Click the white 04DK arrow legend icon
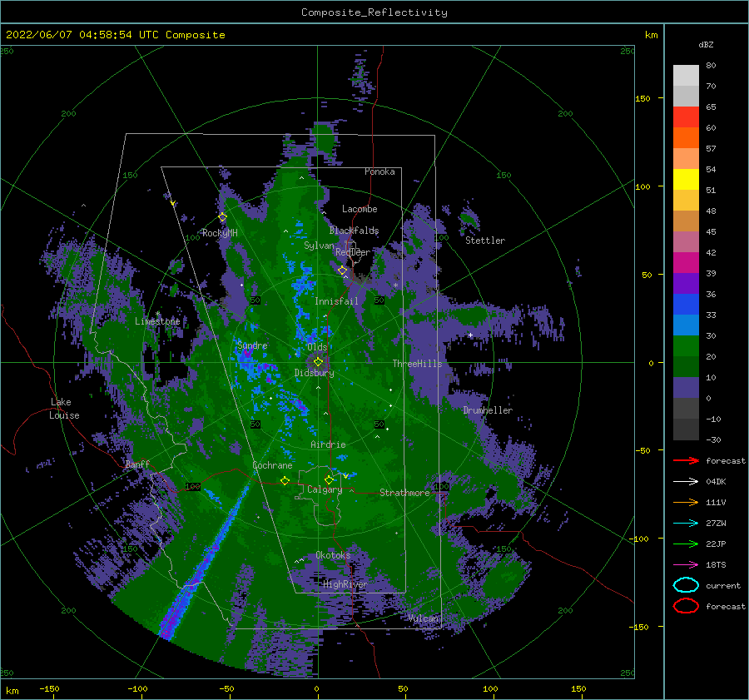This screenshot has width=749, height=700. click(686, 482)
